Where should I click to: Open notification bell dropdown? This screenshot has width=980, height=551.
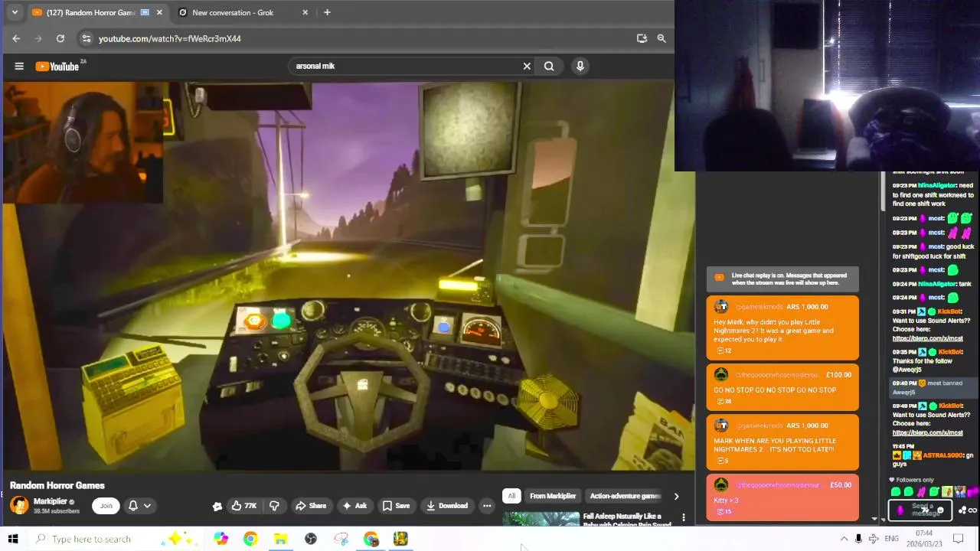[x=139, y=505]
